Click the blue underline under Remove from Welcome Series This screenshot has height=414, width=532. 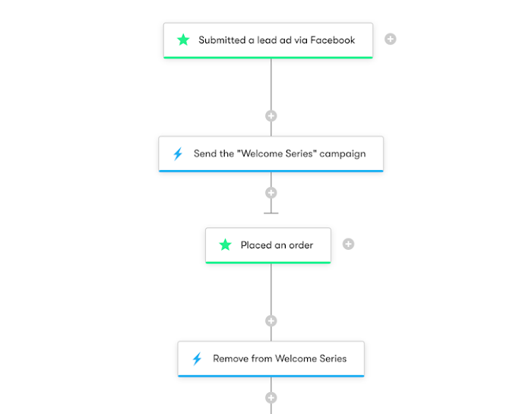click(x=271, y=376)
